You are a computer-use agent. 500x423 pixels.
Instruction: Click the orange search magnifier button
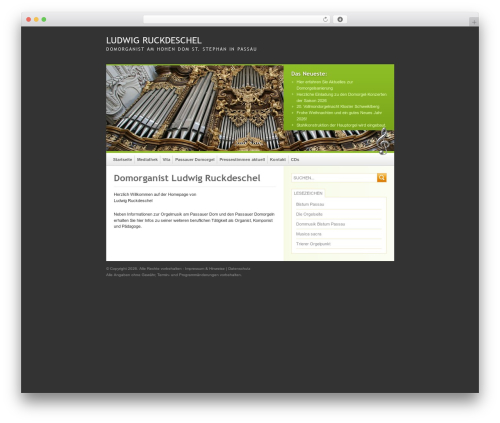[382, 178]
